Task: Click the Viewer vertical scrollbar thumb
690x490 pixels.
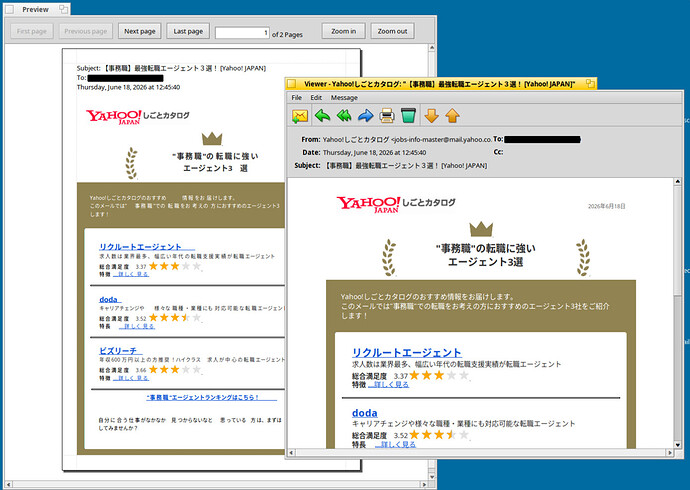Action: point(678,240)
